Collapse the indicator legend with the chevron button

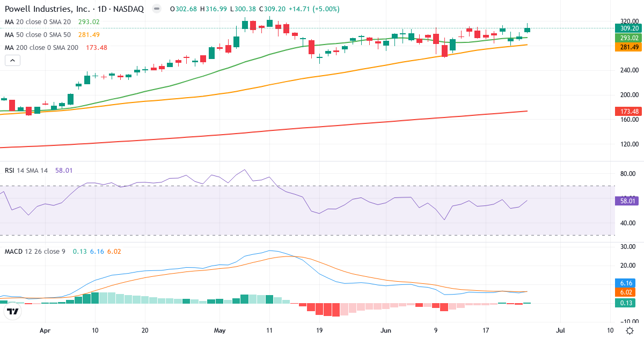coord(12,61)
